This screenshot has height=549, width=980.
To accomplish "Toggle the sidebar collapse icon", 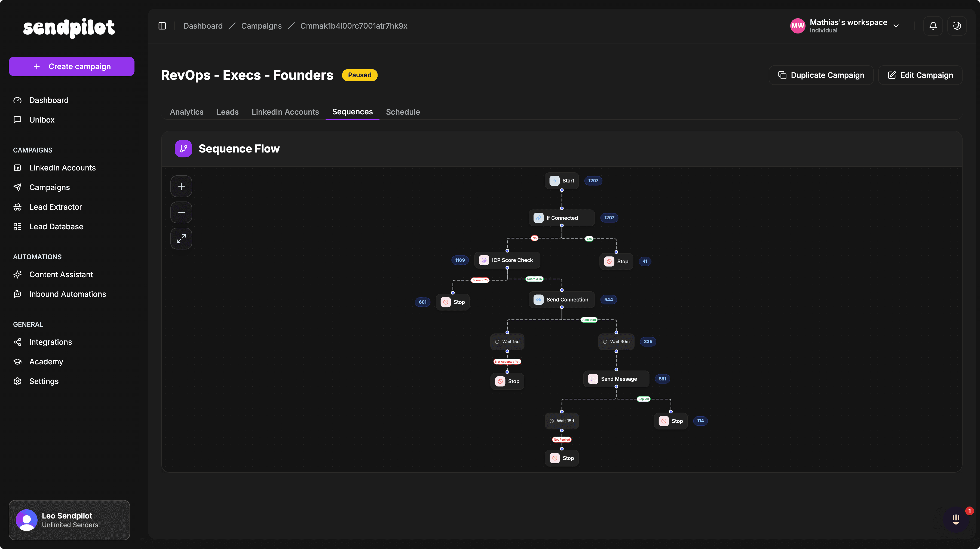I will point(162,26).
